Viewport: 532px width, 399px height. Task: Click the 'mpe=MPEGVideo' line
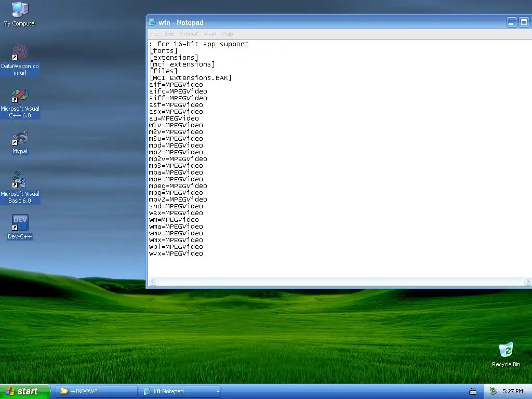(176, 180)
